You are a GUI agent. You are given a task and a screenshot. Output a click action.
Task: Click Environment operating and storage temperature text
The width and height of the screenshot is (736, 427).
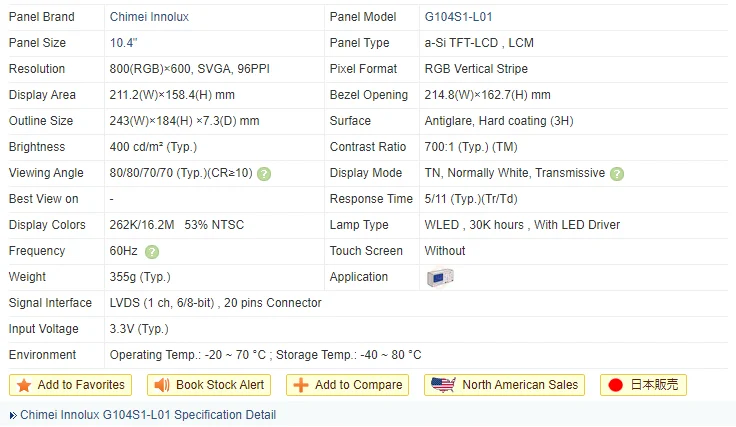click(x=266, y=355)
